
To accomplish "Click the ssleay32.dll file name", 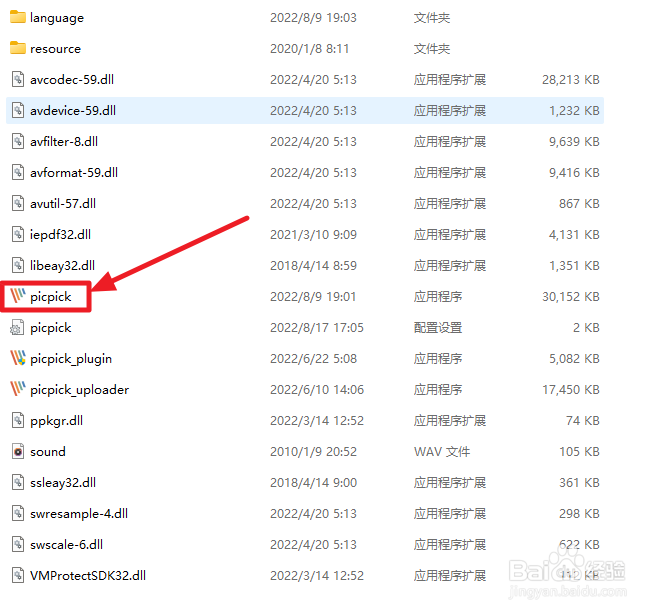I will tap(63, 483).
